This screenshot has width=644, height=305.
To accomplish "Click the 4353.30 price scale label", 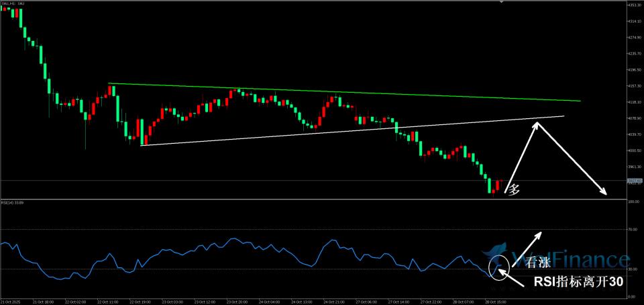I will click(x=634, y=5).
